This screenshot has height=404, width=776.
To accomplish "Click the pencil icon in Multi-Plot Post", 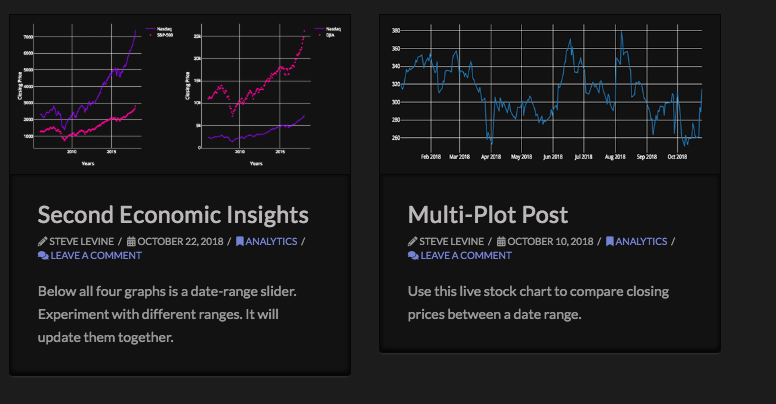I will coord(413,241).
